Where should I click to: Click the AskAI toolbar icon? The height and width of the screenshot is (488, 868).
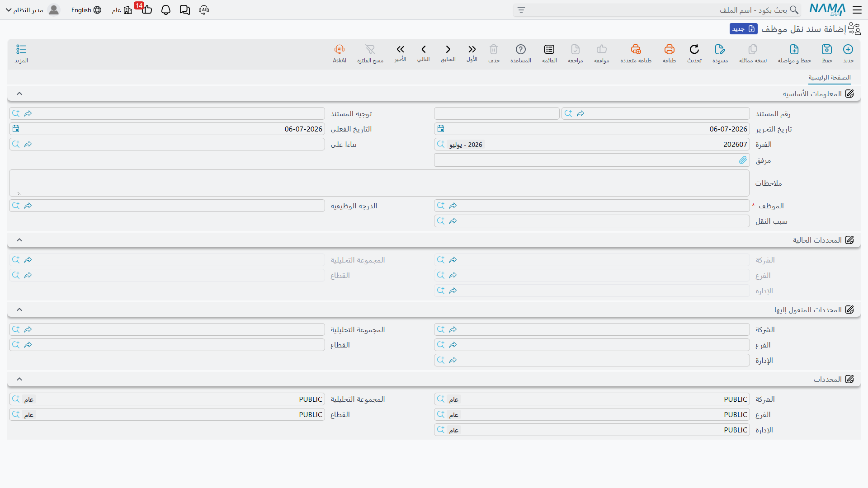pos(340,49)
